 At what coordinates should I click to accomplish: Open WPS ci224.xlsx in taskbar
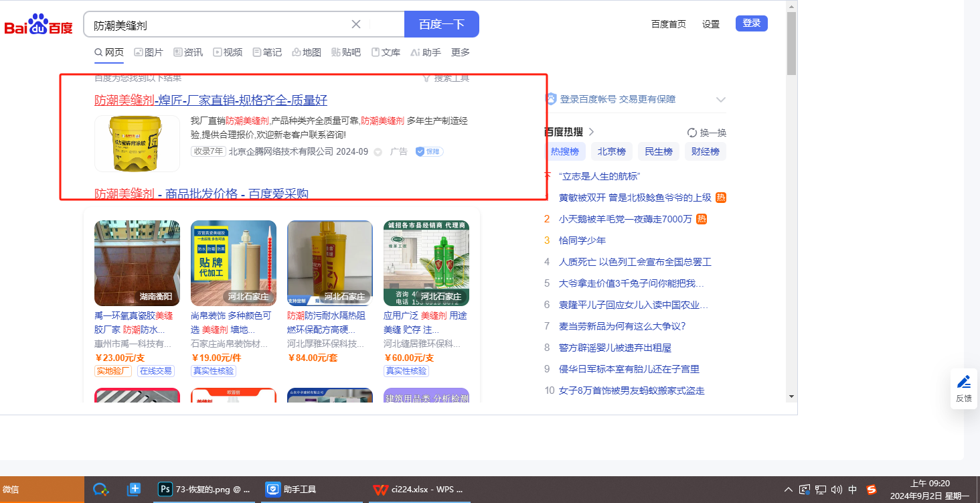[x=418, y=490]
